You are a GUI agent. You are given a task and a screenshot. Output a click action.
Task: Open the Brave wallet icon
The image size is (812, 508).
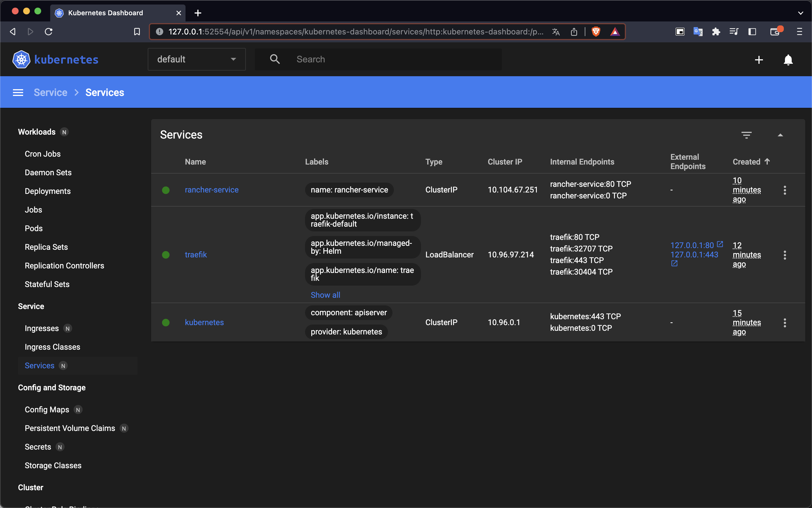(775, 32)
